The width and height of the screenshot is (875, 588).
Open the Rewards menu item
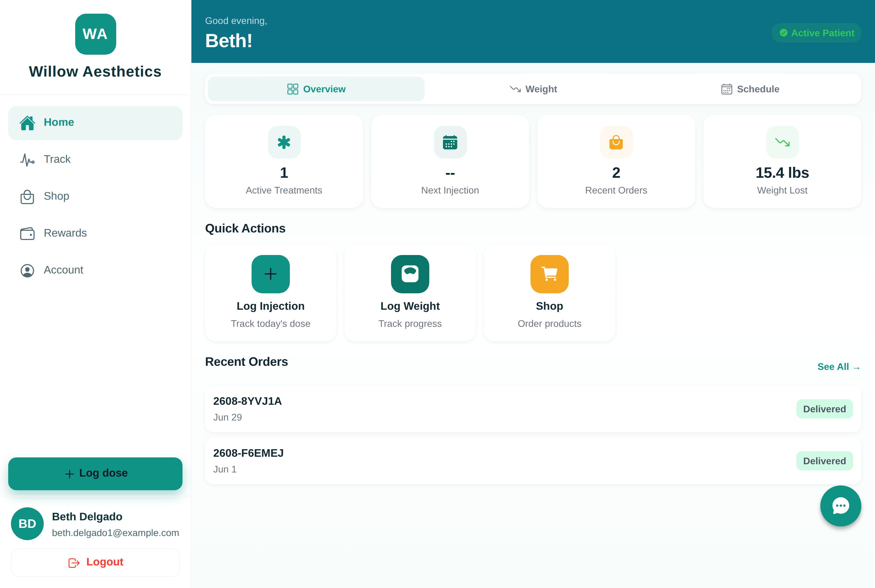(x=95, y=233)
